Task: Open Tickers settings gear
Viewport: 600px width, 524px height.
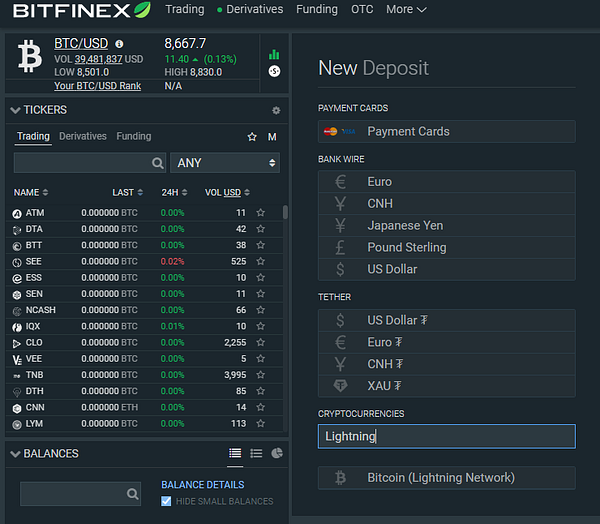Action: 276,111
